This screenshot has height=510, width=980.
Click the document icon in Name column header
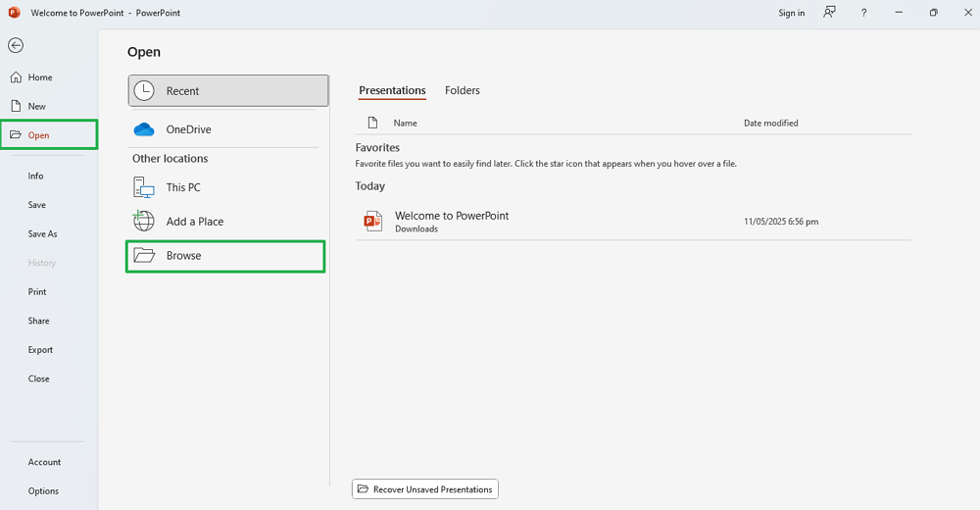pos(373,123)
